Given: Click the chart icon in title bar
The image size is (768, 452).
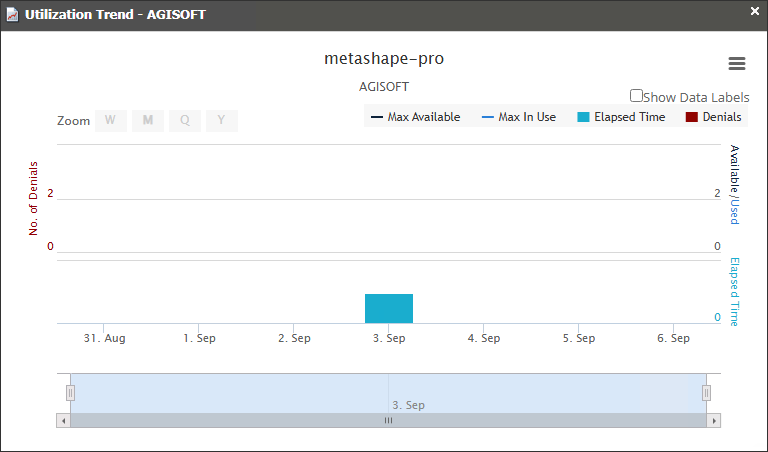Looking at the screenshot, I should coord(12,15).
